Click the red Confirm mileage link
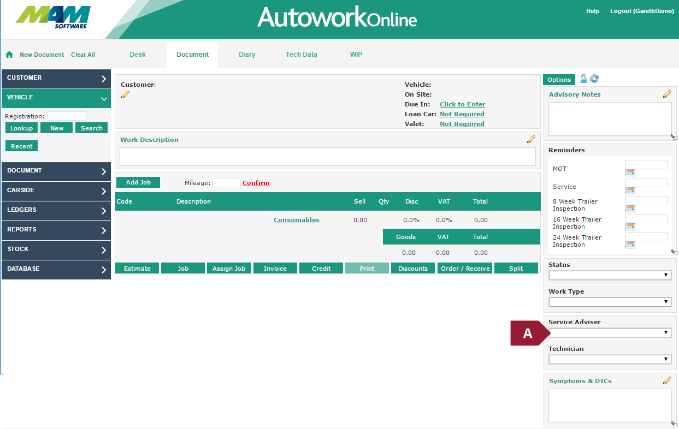 coord(256,183)
